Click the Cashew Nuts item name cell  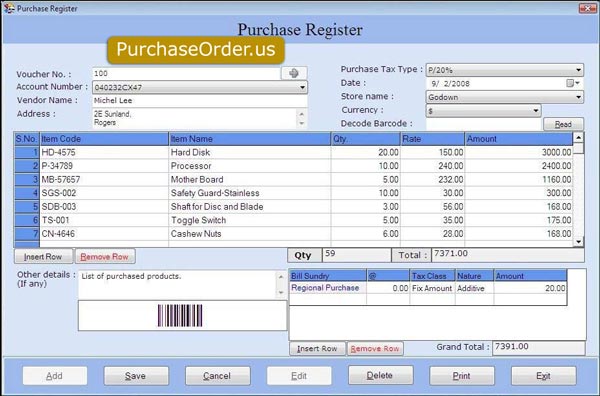pos(249,234)
